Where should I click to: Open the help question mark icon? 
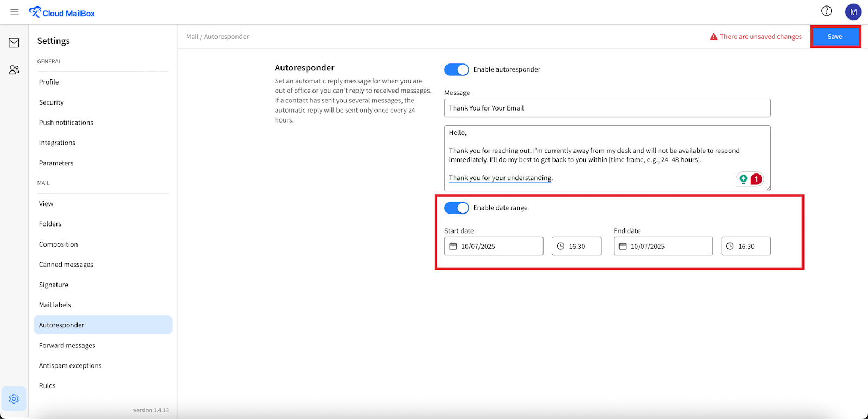826,11
